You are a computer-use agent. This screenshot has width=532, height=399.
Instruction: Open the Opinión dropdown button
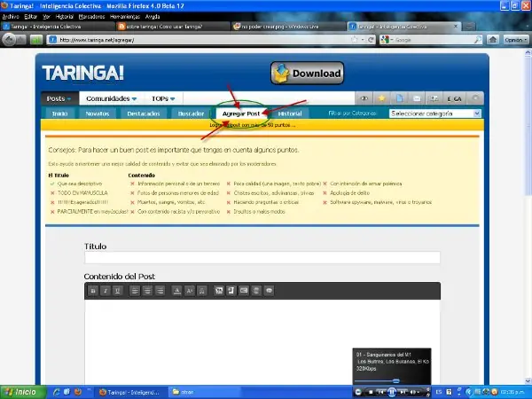516,40
